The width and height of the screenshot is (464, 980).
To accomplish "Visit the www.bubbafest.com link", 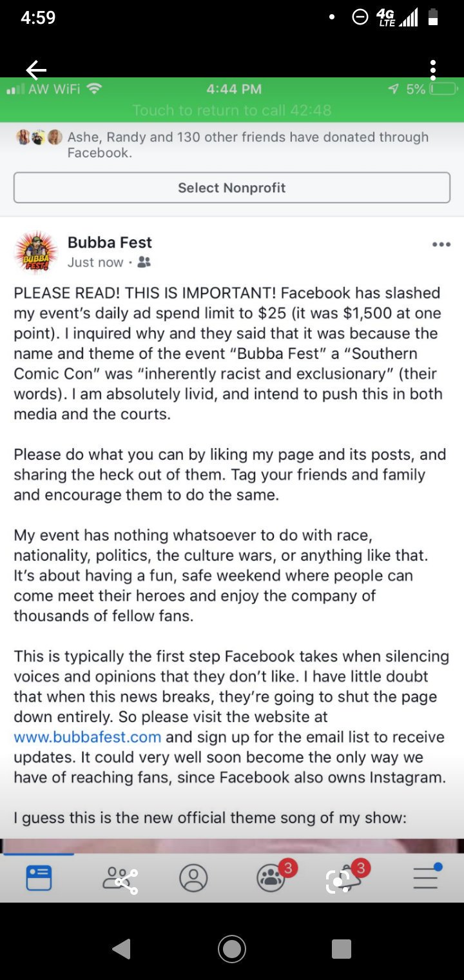I will tap(88, 736).
